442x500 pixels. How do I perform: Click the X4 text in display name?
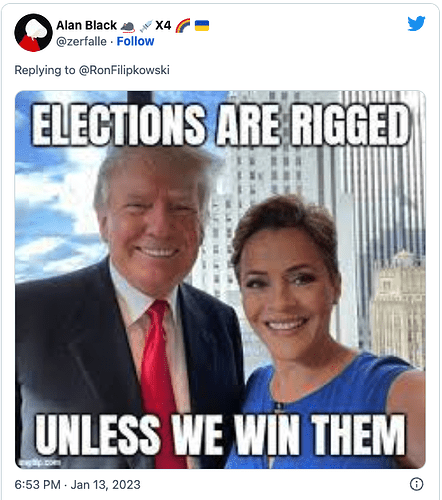click(163, 25)
